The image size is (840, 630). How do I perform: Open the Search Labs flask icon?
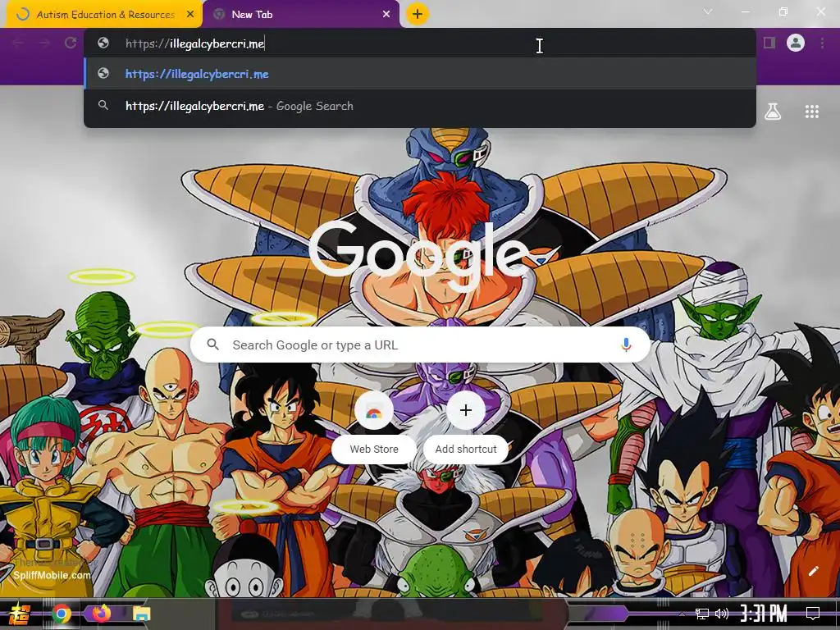click(773, 112)
